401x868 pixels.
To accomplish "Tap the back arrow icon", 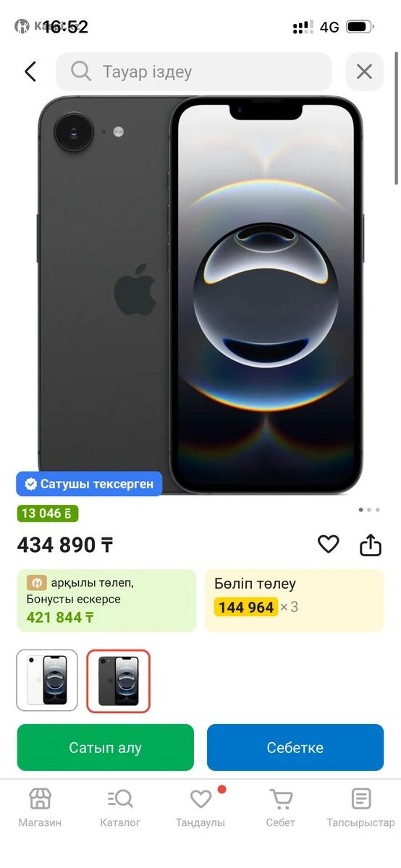I will [x=30, y=71].
